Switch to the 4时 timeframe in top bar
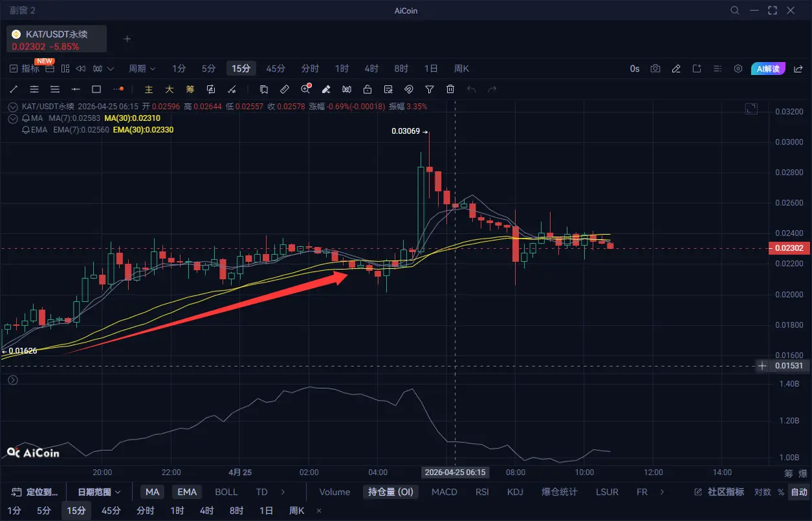 pos(371,69)
